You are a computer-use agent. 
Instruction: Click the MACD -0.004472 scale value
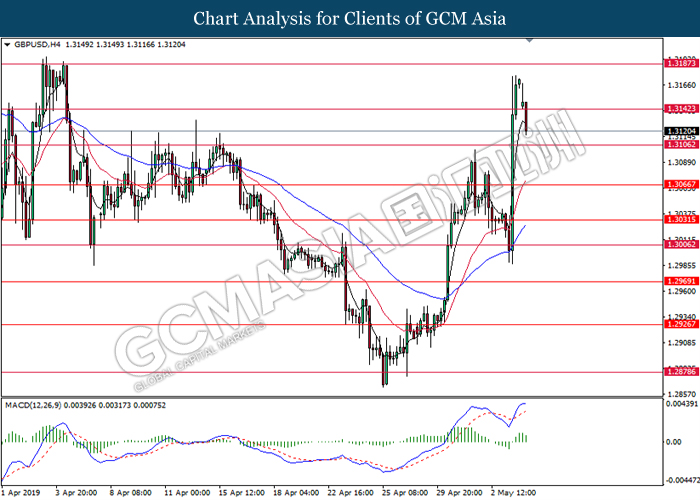pos(683,480)
